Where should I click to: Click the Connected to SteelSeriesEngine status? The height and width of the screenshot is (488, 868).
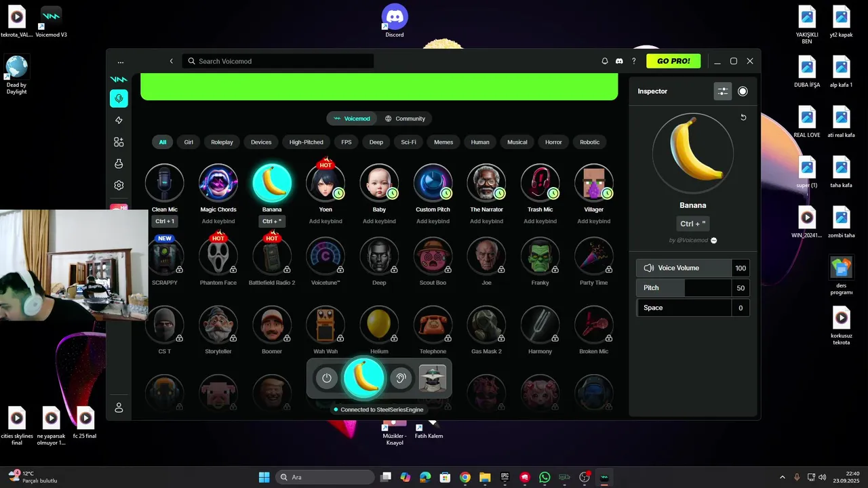click(378, 409)
